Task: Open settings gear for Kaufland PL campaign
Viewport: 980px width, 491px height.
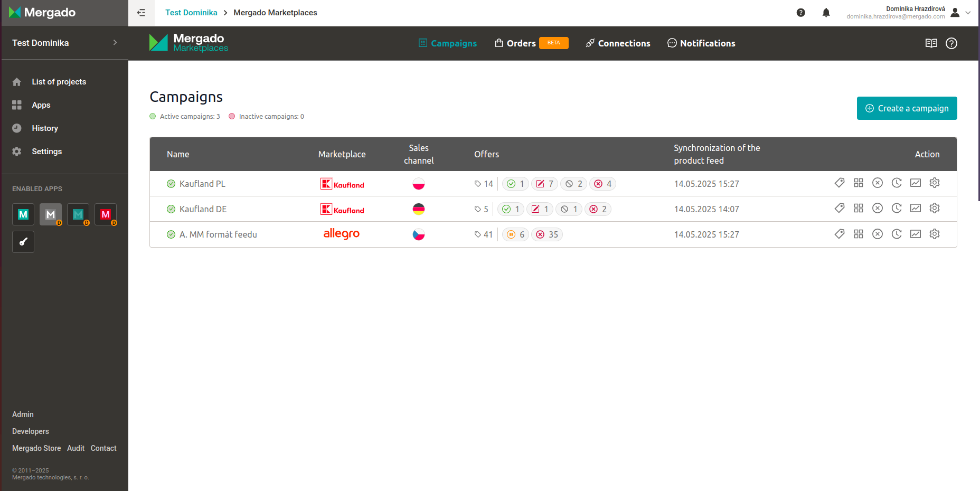Action: (x=934, y=183)
